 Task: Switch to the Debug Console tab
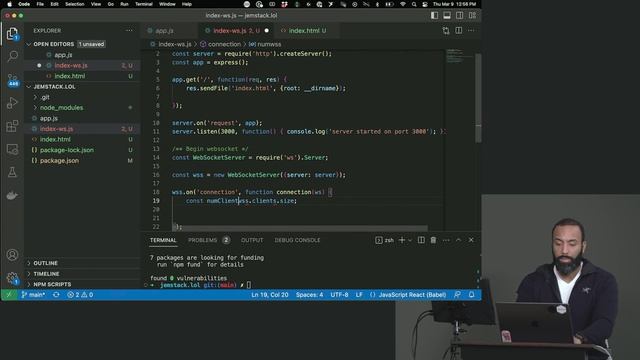(297, 240)
